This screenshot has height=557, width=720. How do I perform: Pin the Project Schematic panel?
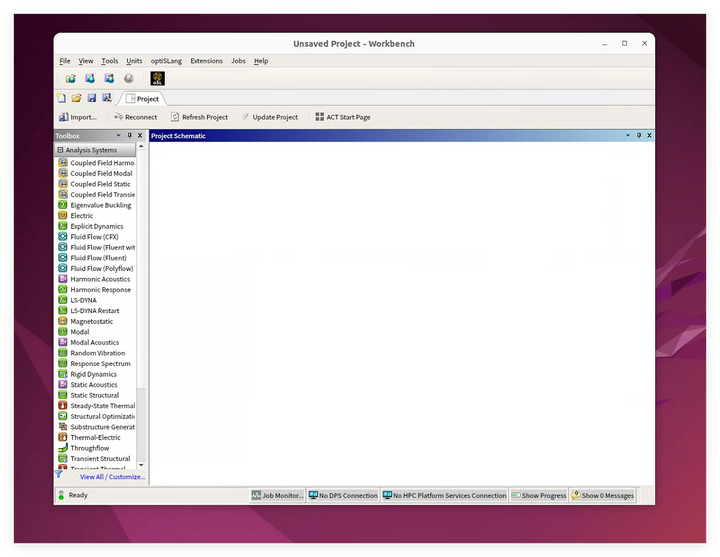coord(639,135)
